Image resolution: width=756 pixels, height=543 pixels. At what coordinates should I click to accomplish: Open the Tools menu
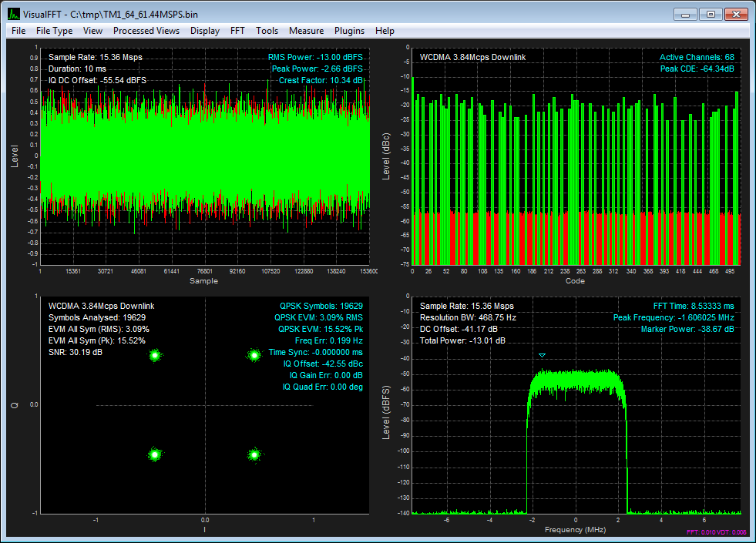coord(267,31)
